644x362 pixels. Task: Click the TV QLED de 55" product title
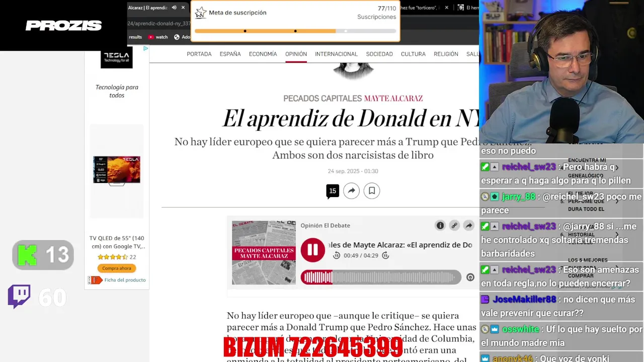tap(117, 242)
